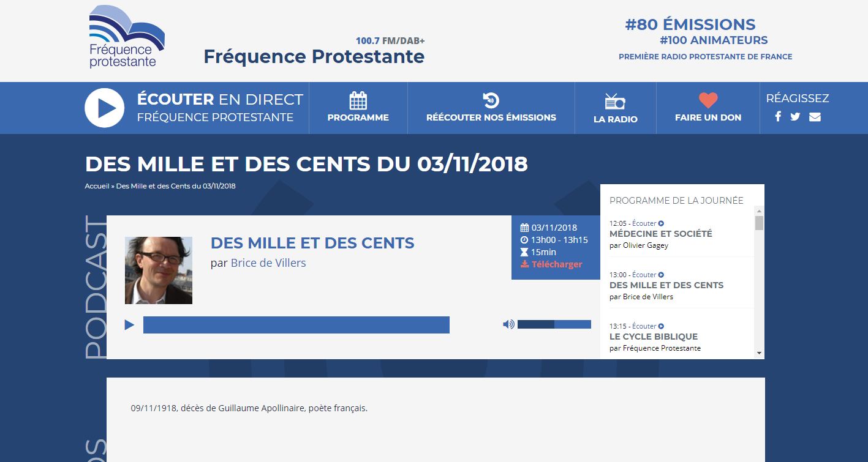Click the Brice de Villers photo

point(159,270)
